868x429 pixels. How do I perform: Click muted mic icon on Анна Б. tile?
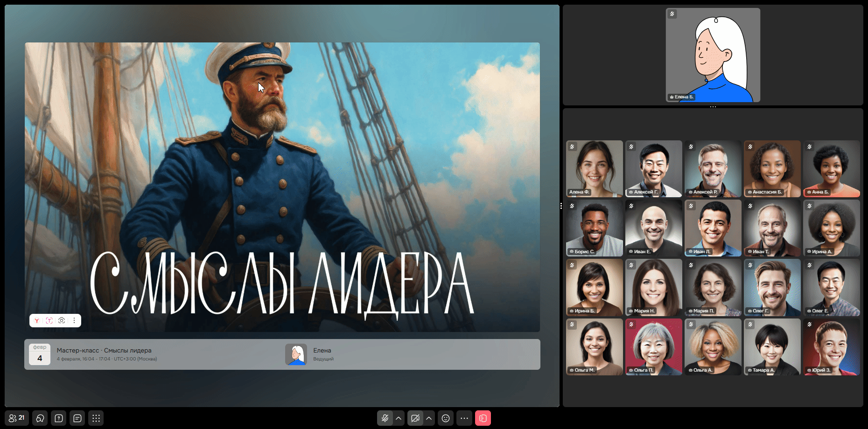tap(809, 146)
